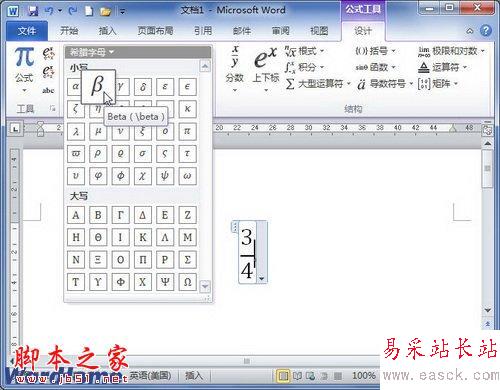Click the equation move handle

(235, 227)
